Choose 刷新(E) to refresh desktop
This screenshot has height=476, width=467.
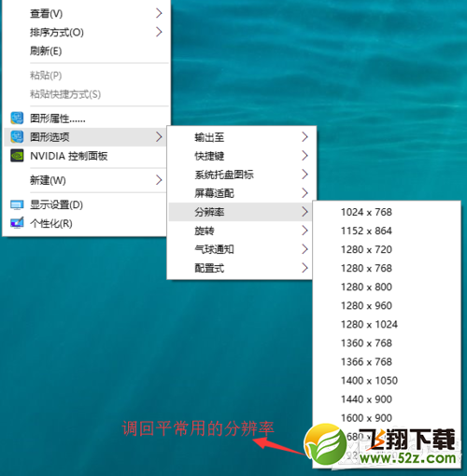click(87, 50)
